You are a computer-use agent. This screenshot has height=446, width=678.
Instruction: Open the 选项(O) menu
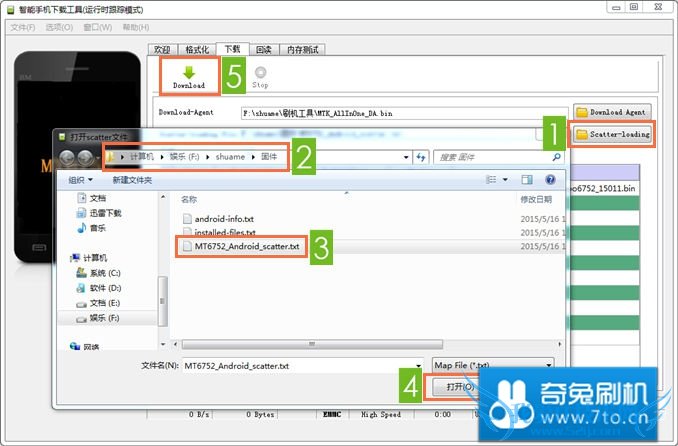click(59, 27)
